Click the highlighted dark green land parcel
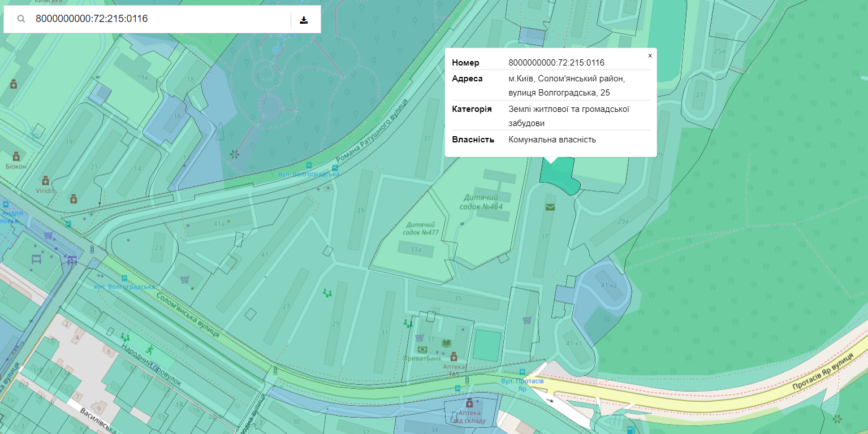 [x=560, y=175]
